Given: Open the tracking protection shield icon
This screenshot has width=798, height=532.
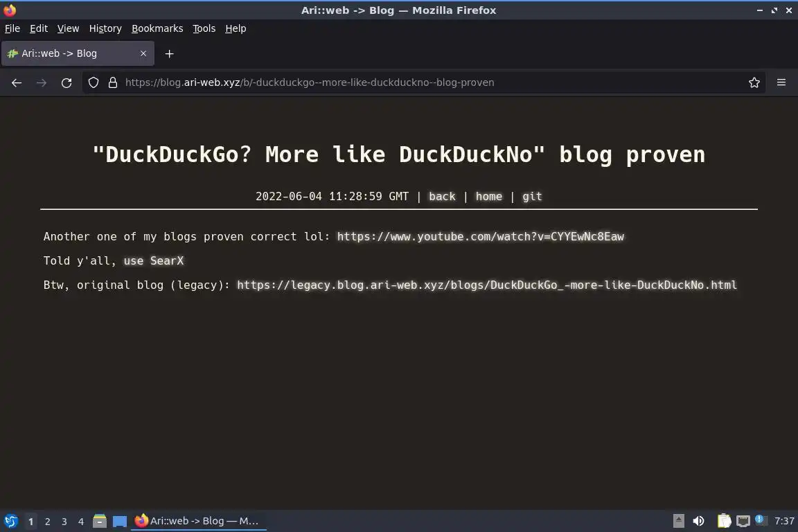Looking at the screenshot, I should [x=93, y=82].
